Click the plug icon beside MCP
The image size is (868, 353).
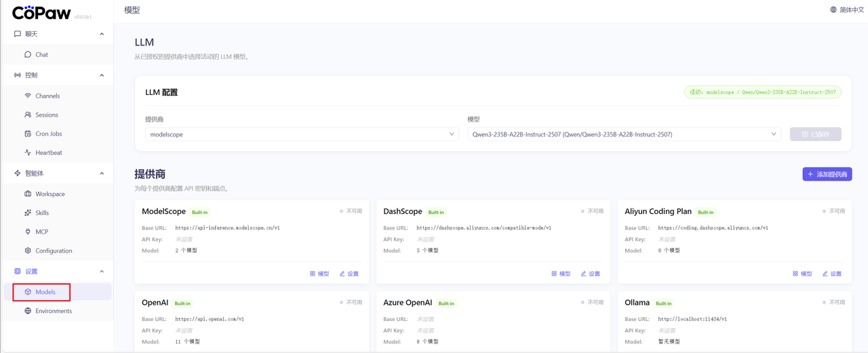(x=28, y=231)
